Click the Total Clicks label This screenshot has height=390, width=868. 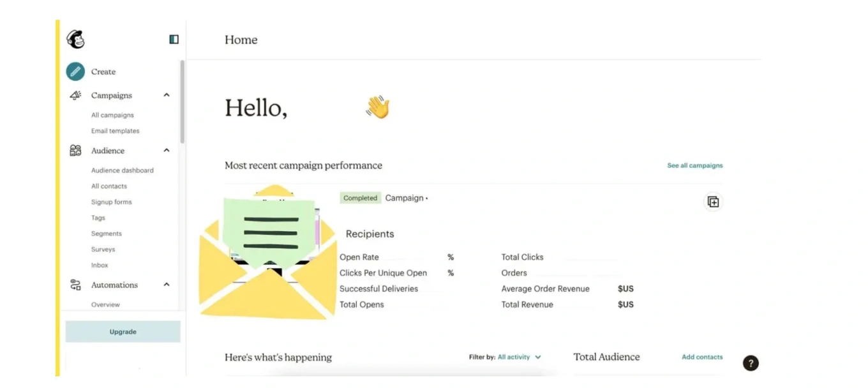click(523, 257)
